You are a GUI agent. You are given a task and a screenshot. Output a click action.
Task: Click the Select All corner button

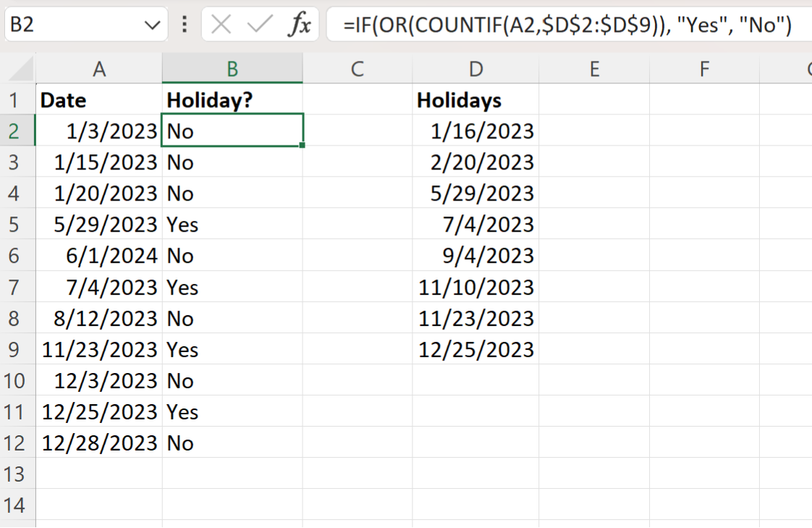(17, 69)
